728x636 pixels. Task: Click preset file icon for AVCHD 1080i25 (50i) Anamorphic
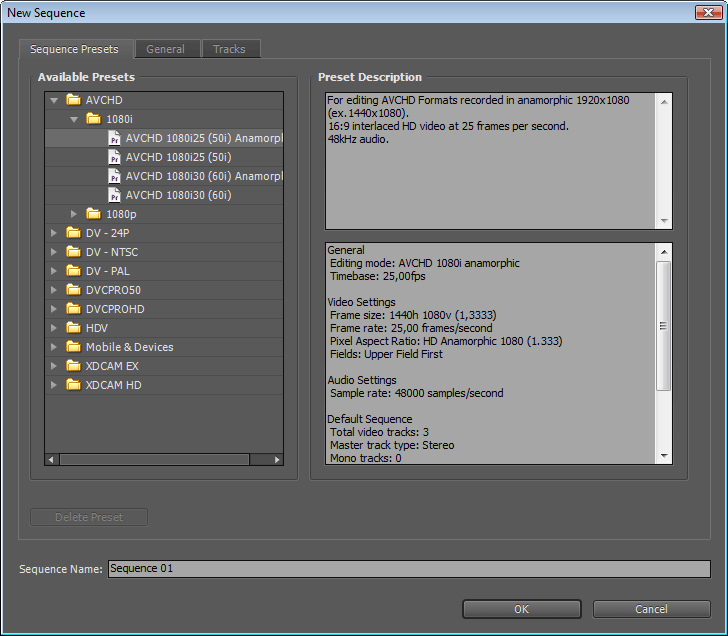pos(114,138)
